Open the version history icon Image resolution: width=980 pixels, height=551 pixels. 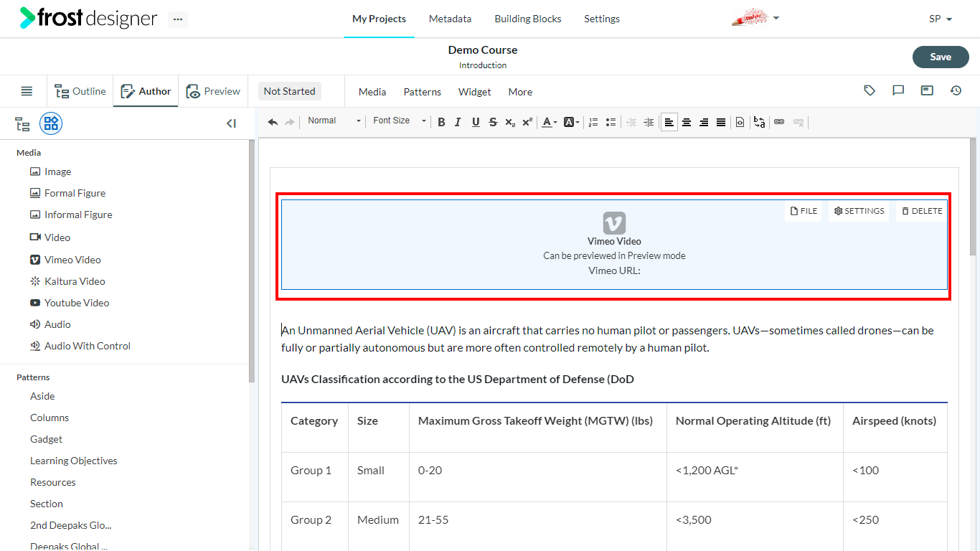(956, 90)
